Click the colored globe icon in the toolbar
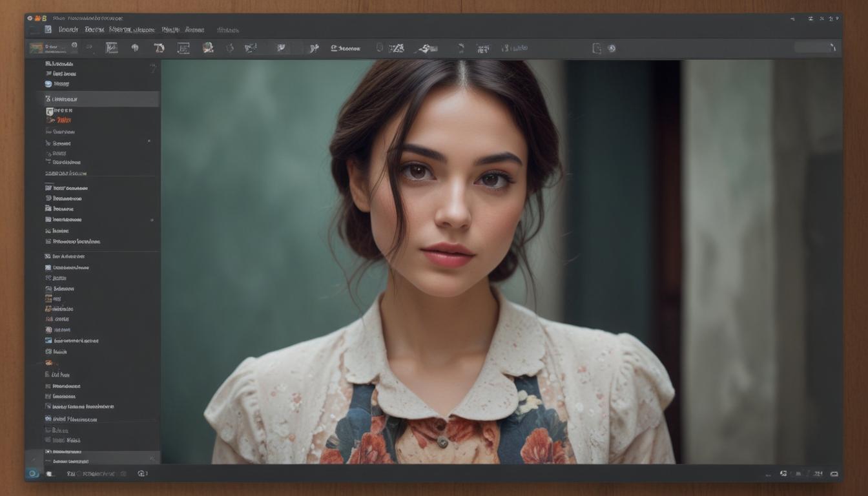The height and width of the screenshot is (496, 868). [x=208, y=48]
